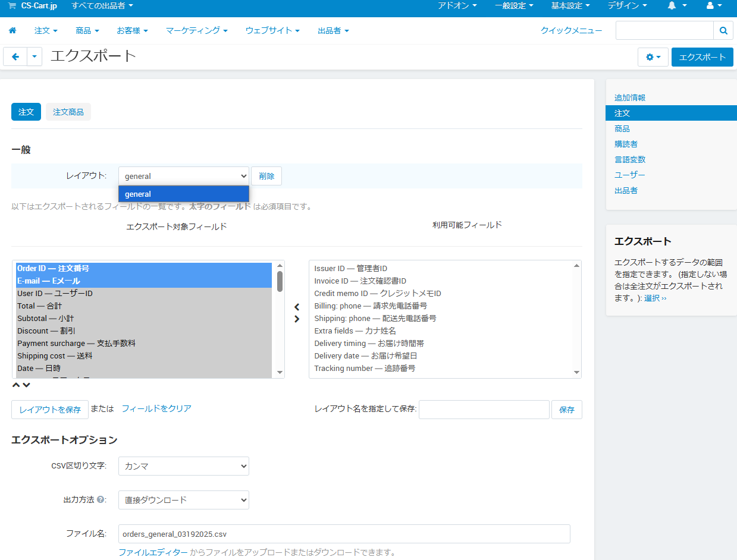This screenshot has height=560, width=737.
Task: Select 購読者 in the sidebar
Action: [x=626, y=144]
